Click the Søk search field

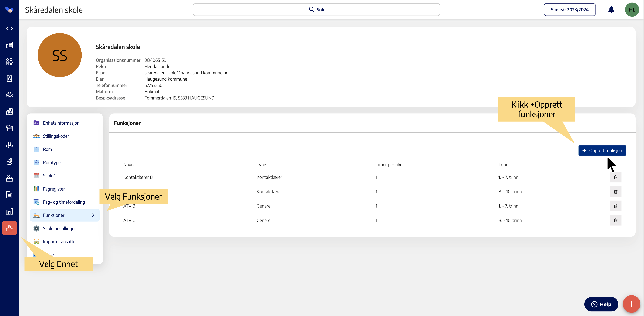(x=316, y=10)
